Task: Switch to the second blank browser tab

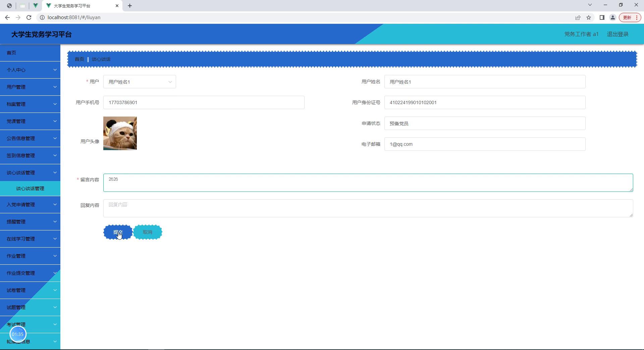Action: [x=22, y=6]
